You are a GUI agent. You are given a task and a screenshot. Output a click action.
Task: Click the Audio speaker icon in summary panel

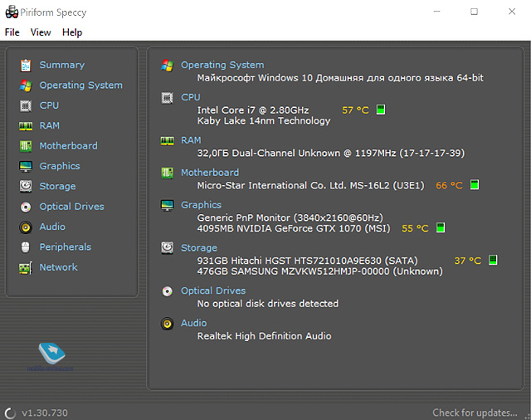[167, 324]
